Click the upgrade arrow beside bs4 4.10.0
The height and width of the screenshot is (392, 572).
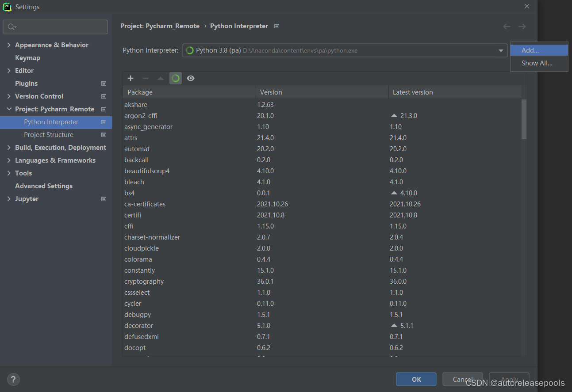pyautogui.click(x=394, y=193)
